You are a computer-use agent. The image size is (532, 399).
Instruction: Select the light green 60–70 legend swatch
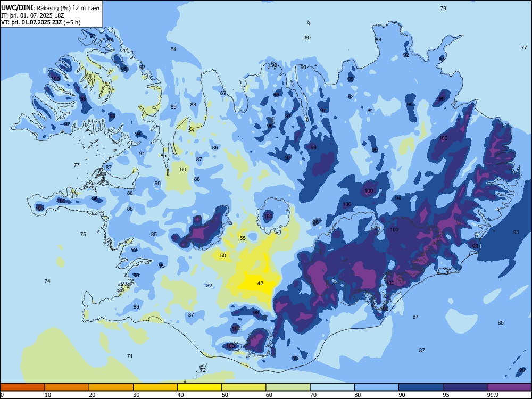288,387
